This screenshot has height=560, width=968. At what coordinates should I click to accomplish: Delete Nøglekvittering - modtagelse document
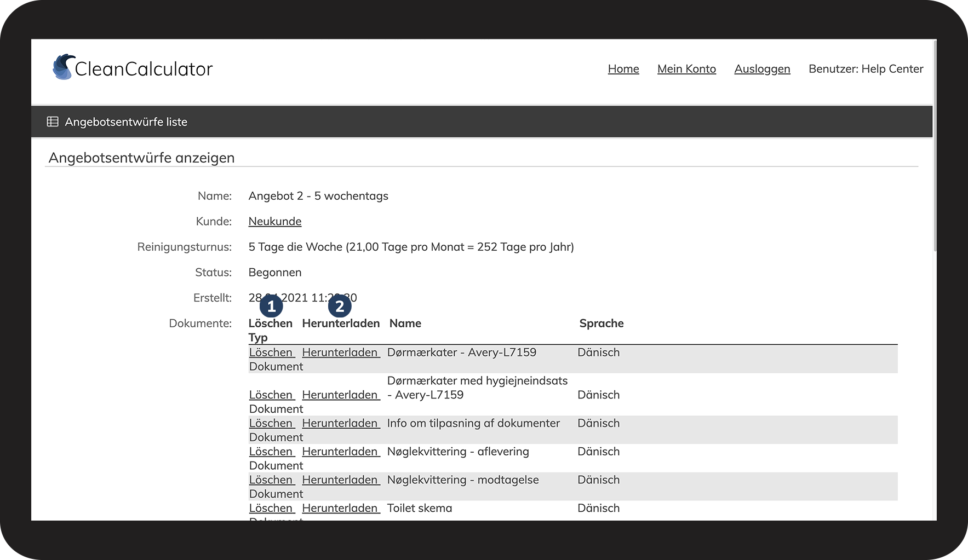[272, 480]
